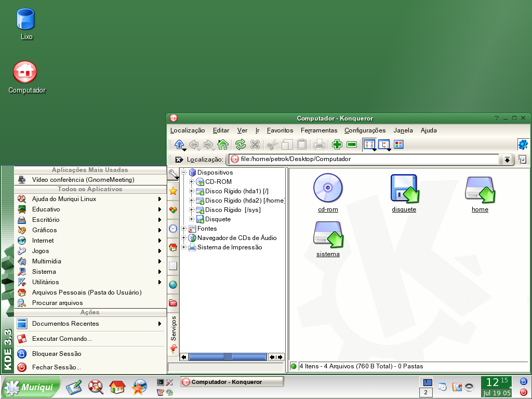This screenshot has width=532, height=399.
Task: Collapse the Dispositivos tree node
Action: tap(184, 172)
